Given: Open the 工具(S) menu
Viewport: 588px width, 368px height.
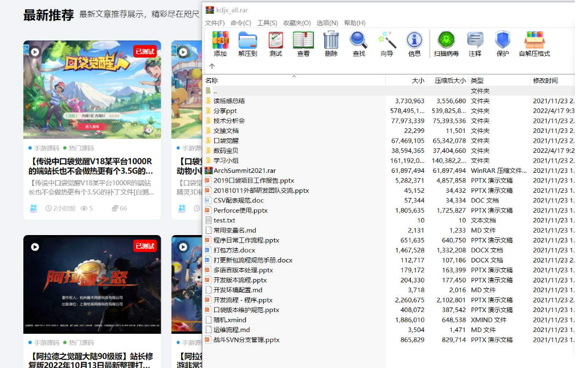Looking at the screenshot, I should 267,23.
